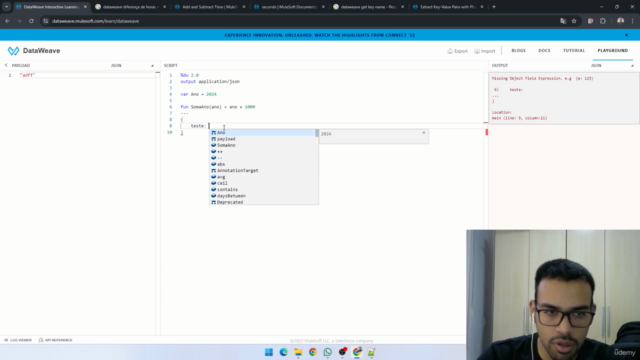Open the DOCS page
The height and width of the screenshot is (360, 640).
(x=544, y=51)
